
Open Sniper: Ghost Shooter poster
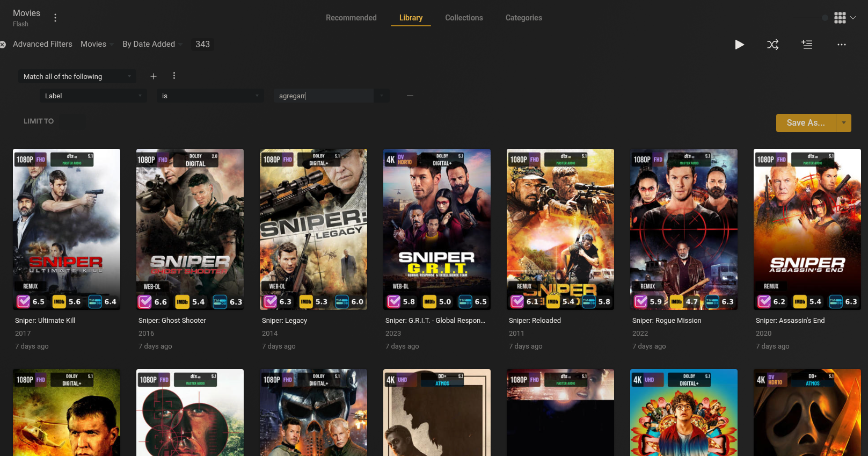click(190, 229)
